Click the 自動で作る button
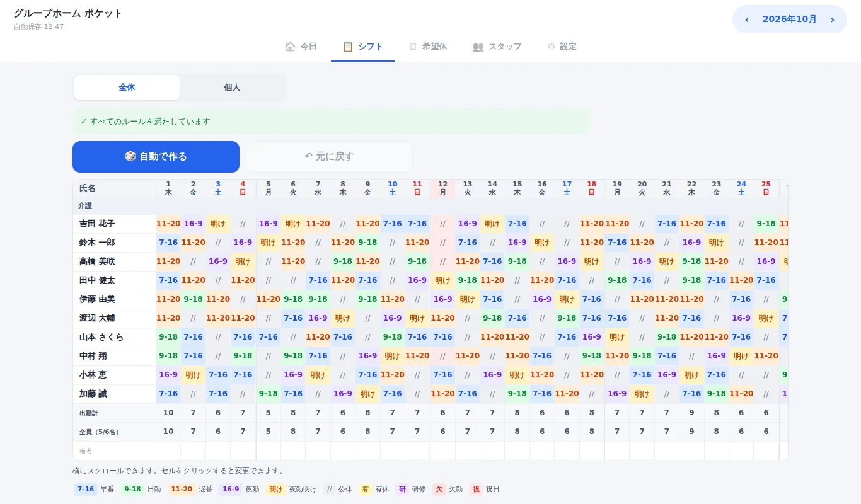Image resolution: width=861 pixels, height=504 pixels. [x=156, y=157]
